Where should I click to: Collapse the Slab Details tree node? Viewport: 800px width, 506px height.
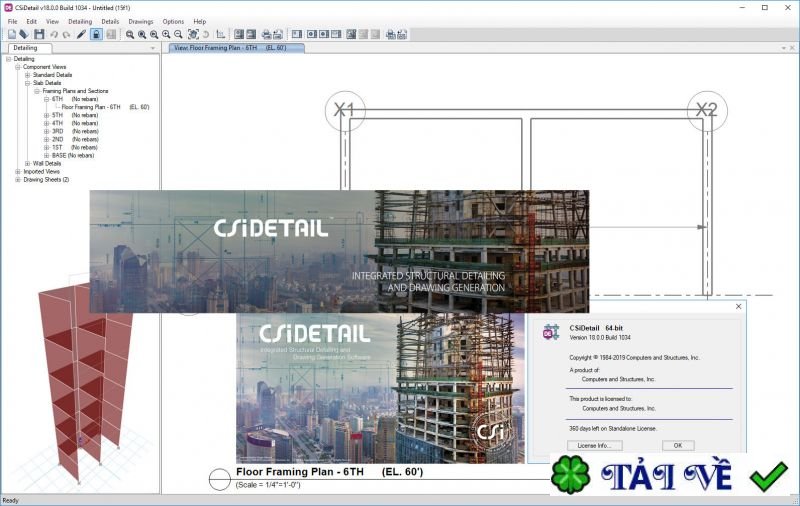tap(28, 83)
